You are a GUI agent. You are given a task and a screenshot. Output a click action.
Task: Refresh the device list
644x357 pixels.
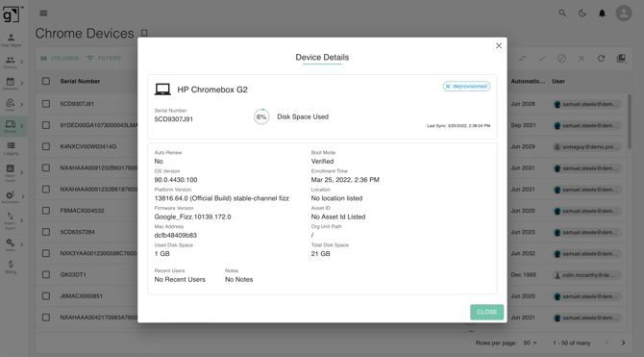601,59
